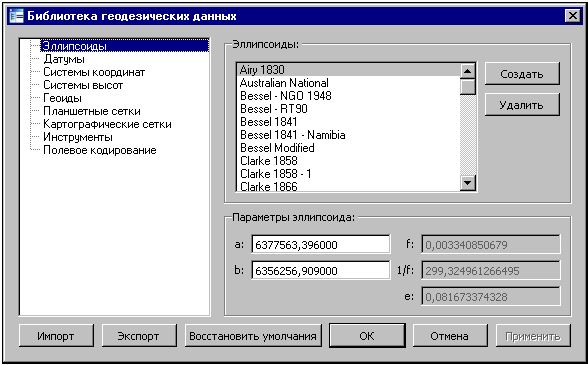
Task: Open the Датумы tree node
Action: click(64, 59)
